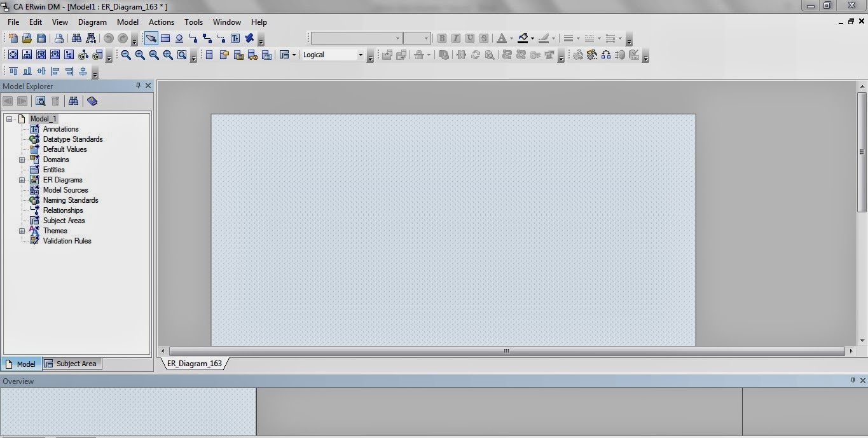
Task: Apply circular layout to the diagram
Action: [13, 55]
